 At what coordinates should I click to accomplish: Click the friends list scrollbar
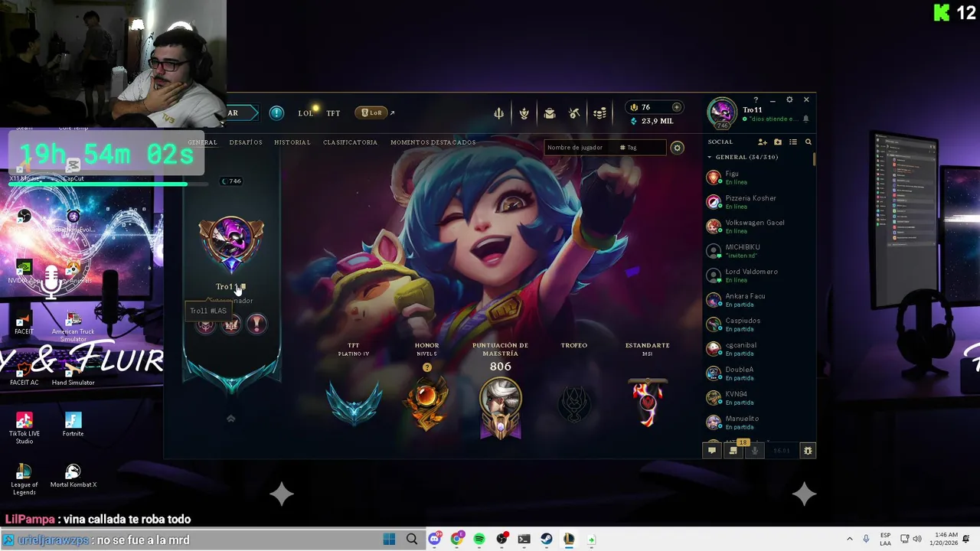point(814,159)
